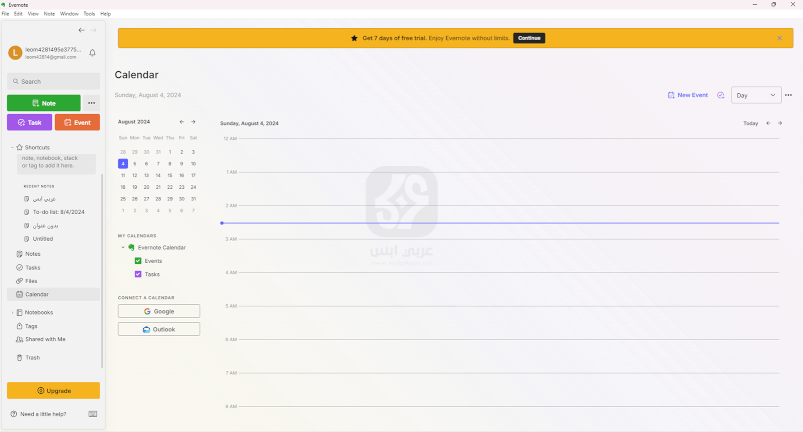Click the Search field
Screen dimensions: 803x432
click(54, 81)
